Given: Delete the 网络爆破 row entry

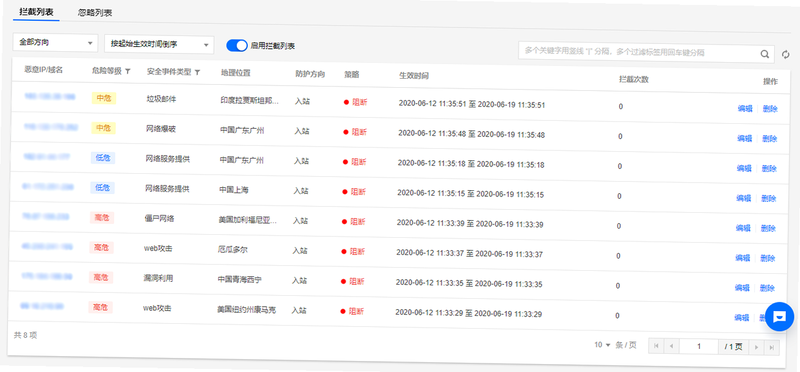Looking at the screenshot, I should click(x=769, y=139).
